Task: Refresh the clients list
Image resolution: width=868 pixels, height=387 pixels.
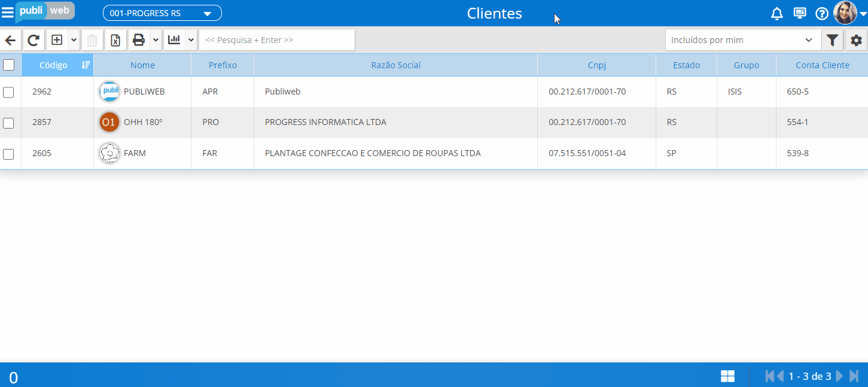Action: [x=34, y=40]
